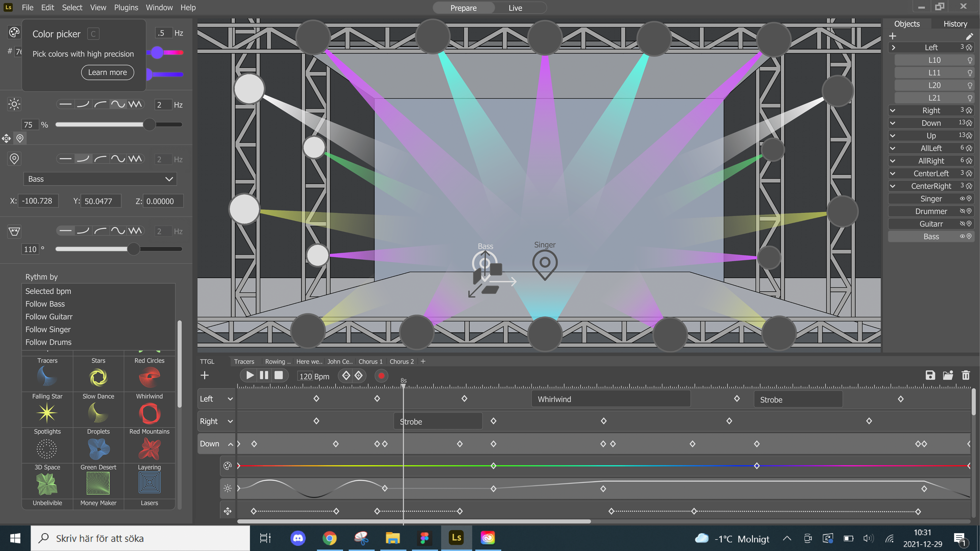Viewport: 980px width, 551px height.
Task: Open folder icon in timeline toolbar
Action: (x=948, y=375)
